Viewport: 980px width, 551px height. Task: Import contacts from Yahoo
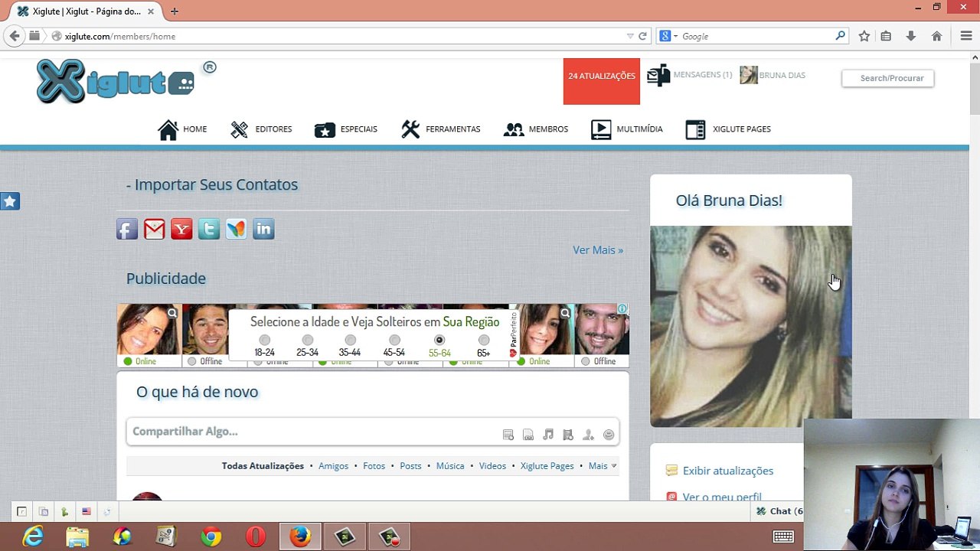(181, 229)
